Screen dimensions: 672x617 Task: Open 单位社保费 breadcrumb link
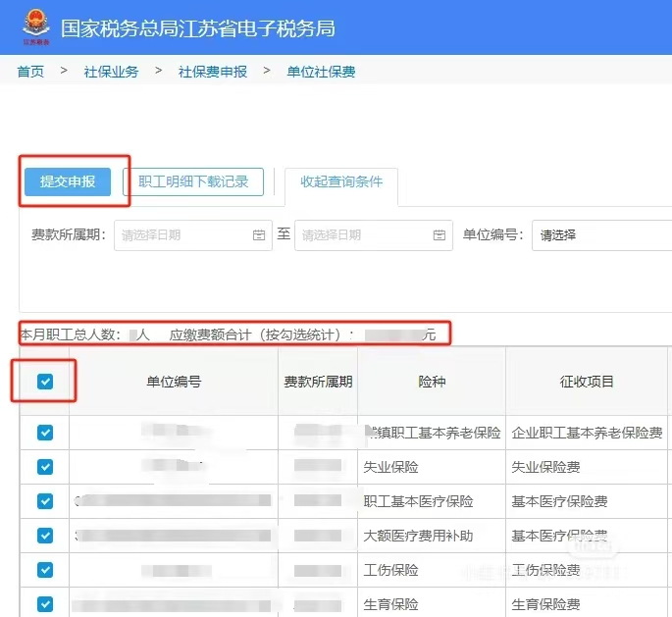[321, 72]
